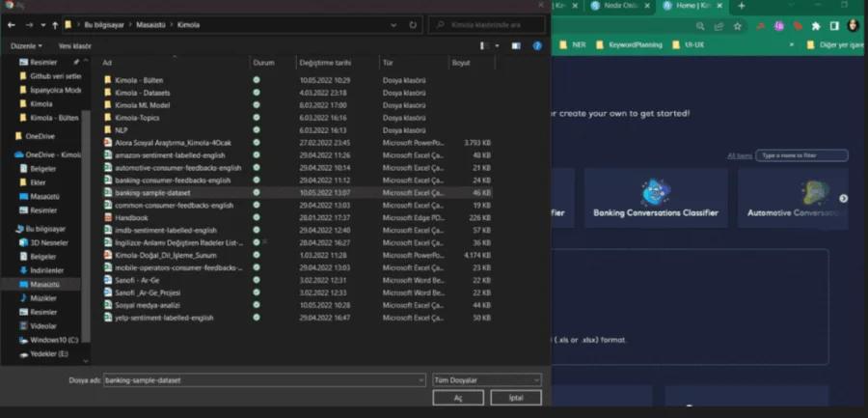Open the Düzenle menu
The width and height of the screenshot is (868, 418).
(x=26, y=46)
